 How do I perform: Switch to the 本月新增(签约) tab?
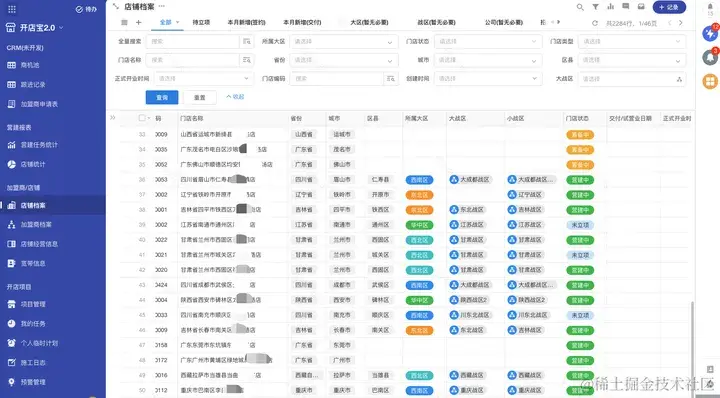[247, 22]
